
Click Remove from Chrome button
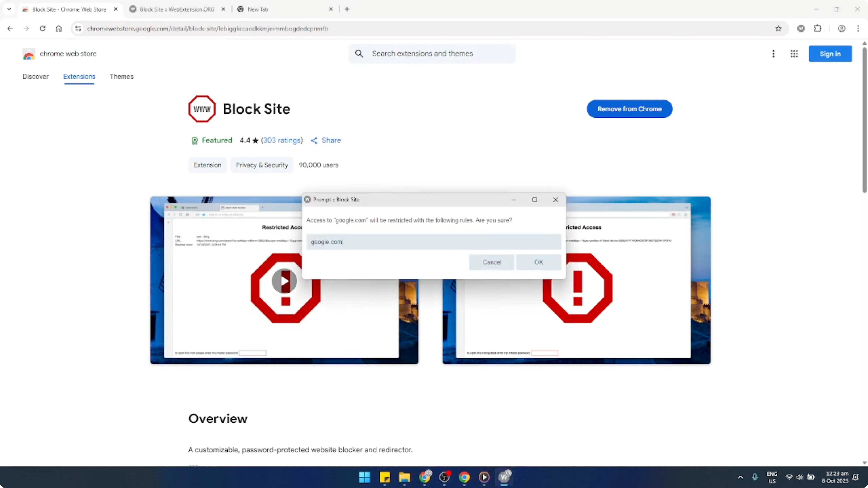click(630, 109)
